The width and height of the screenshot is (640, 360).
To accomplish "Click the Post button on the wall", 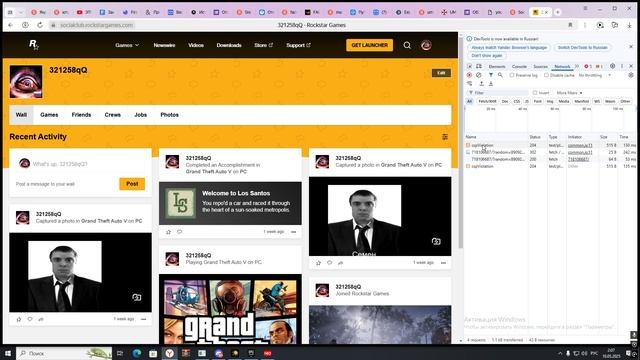I will coord(132,184).
